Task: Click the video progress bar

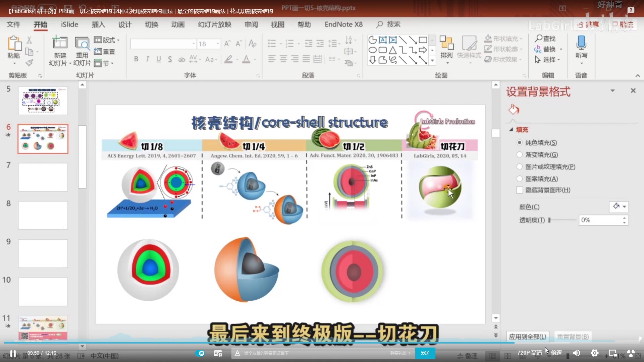Action: [x=322, y=343]
